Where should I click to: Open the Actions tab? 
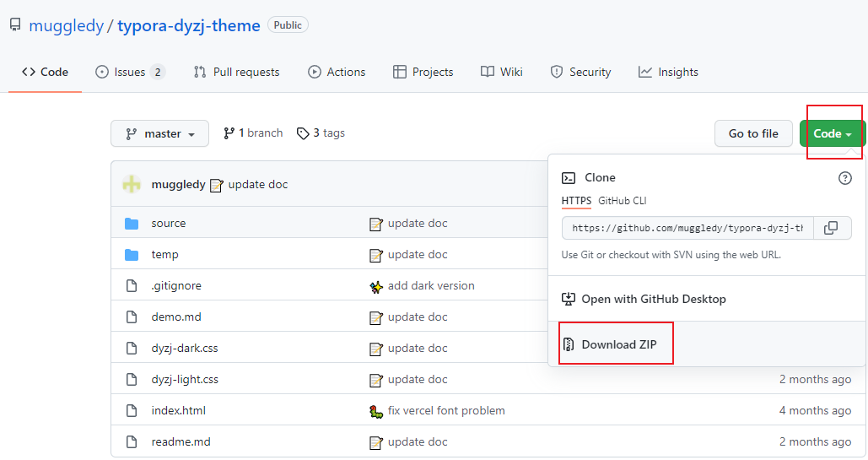point(337,72)
